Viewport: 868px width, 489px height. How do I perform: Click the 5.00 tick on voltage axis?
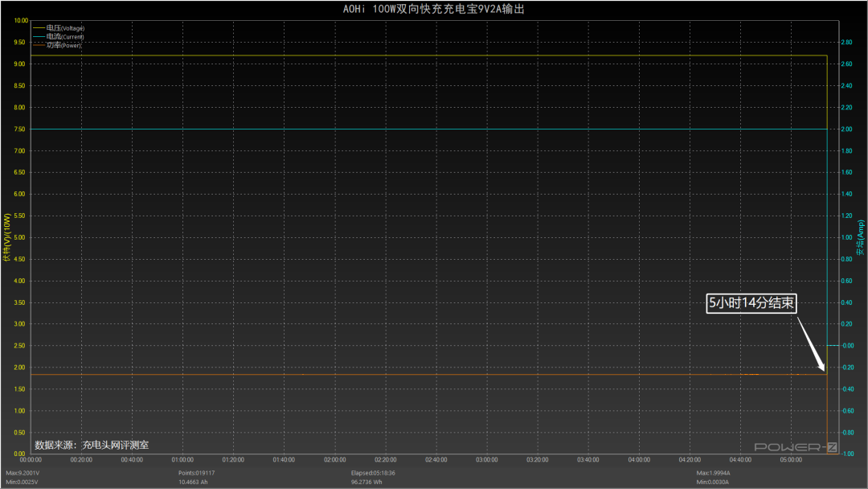tap(20, 237)
